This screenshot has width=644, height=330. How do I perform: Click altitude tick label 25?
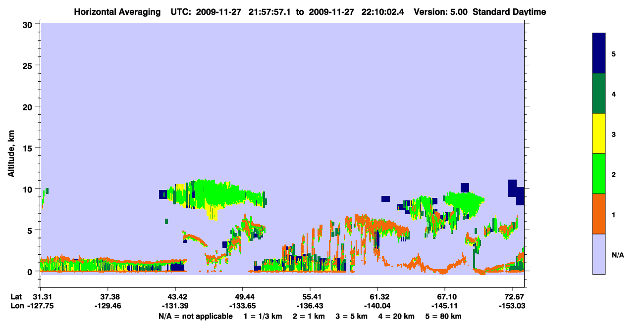click(29, 65)
